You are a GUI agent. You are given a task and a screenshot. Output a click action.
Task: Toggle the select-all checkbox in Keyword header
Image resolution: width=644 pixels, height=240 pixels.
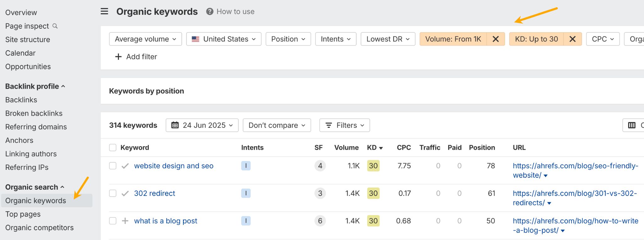113,148
